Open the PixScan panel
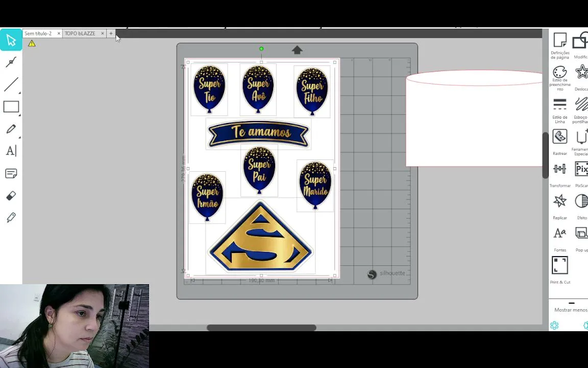Image resolution: width=588 pixels, height=368 pixels. coord(581,175)
